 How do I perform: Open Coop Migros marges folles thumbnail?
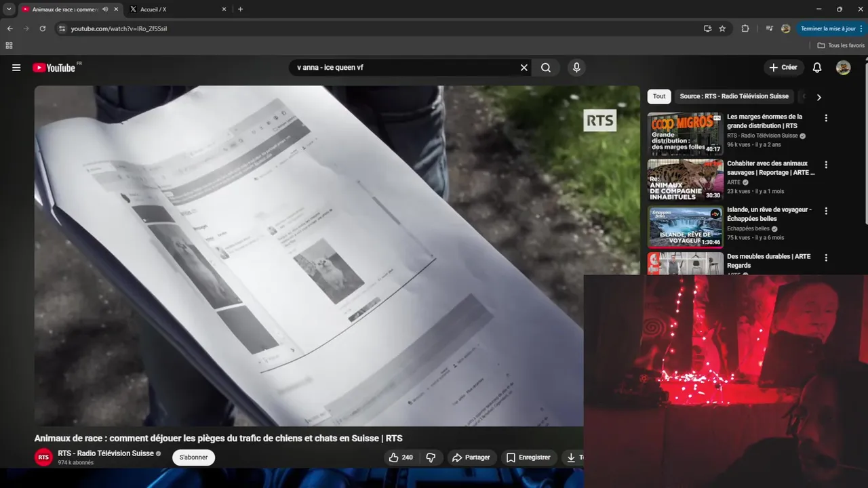tap(685, 134)
